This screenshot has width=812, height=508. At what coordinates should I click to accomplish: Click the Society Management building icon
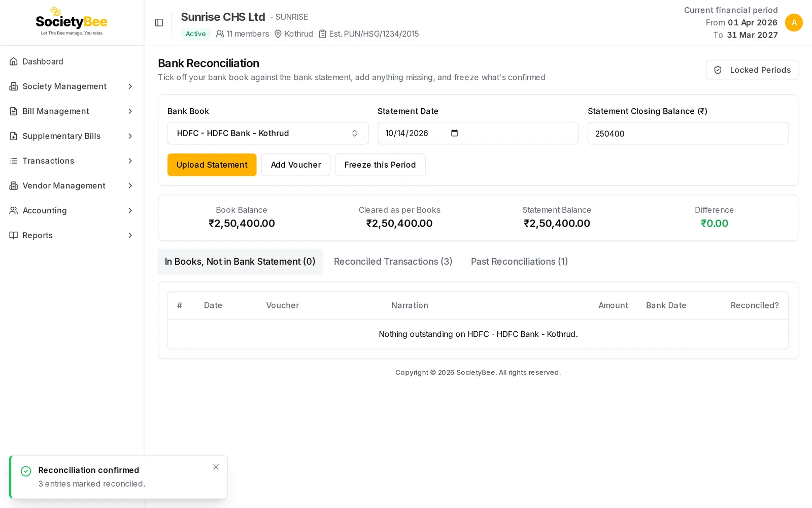coord(14,86)
